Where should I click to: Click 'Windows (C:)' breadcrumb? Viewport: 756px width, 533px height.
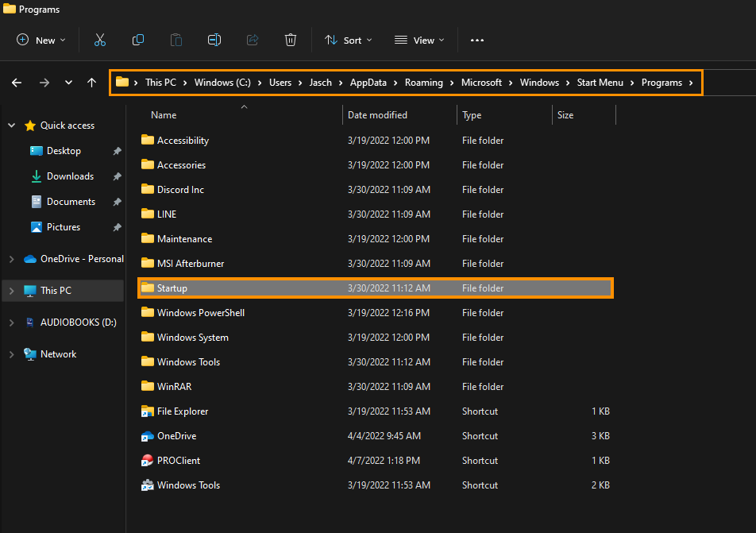222,83
